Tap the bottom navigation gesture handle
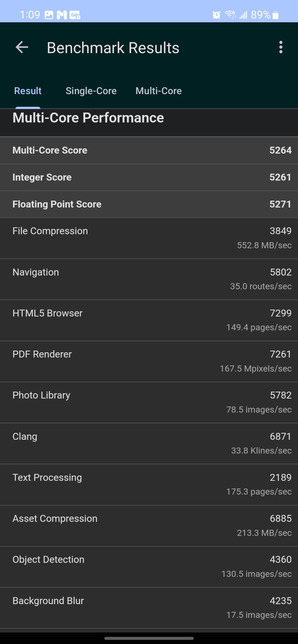This screenshot has height=644, width=298. pyautogui.click(x=149, y=638)
